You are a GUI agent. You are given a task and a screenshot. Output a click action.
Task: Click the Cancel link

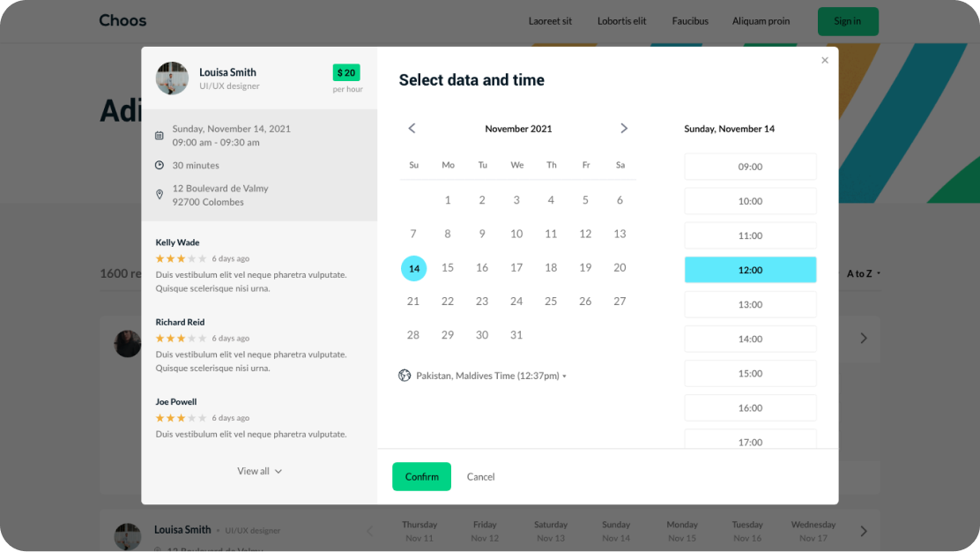480,477
